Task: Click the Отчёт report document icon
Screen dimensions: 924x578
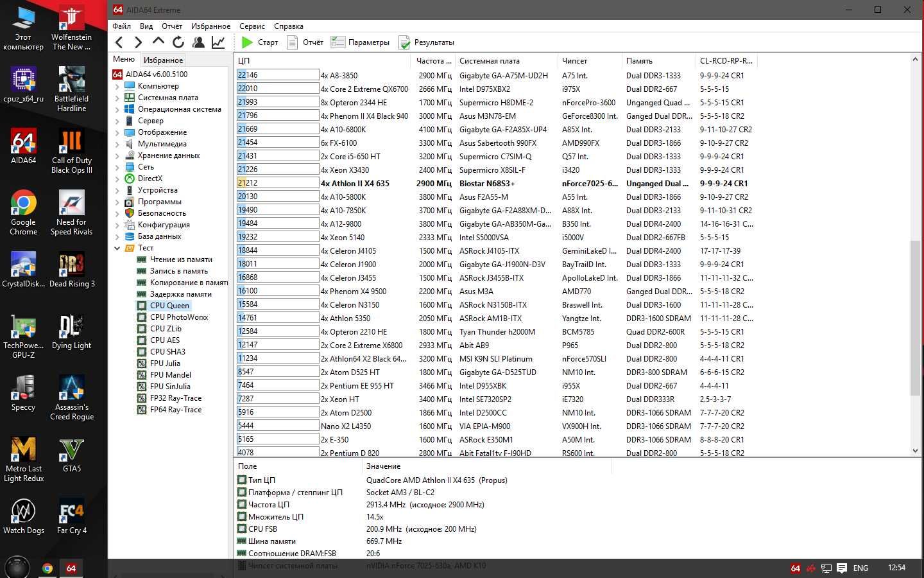Action: (x=292, y=42)
